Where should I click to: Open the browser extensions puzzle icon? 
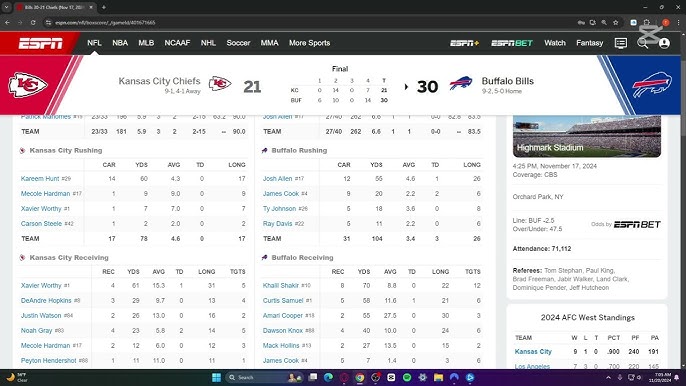coord(647,22)
